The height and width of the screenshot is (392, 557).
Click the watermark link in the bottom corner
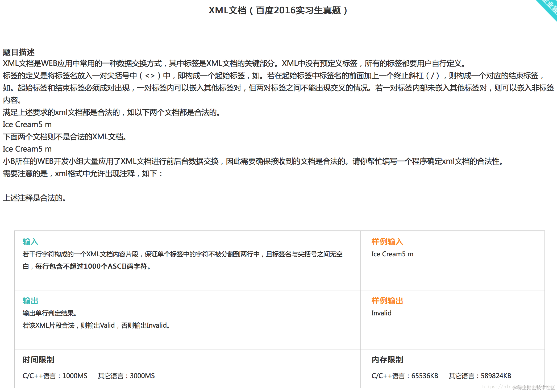[x=519, y=387]
